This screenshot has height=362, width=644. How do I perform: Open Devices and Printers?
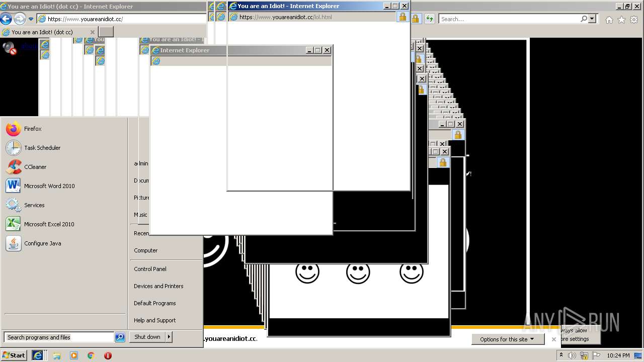[x=158, y=286]
